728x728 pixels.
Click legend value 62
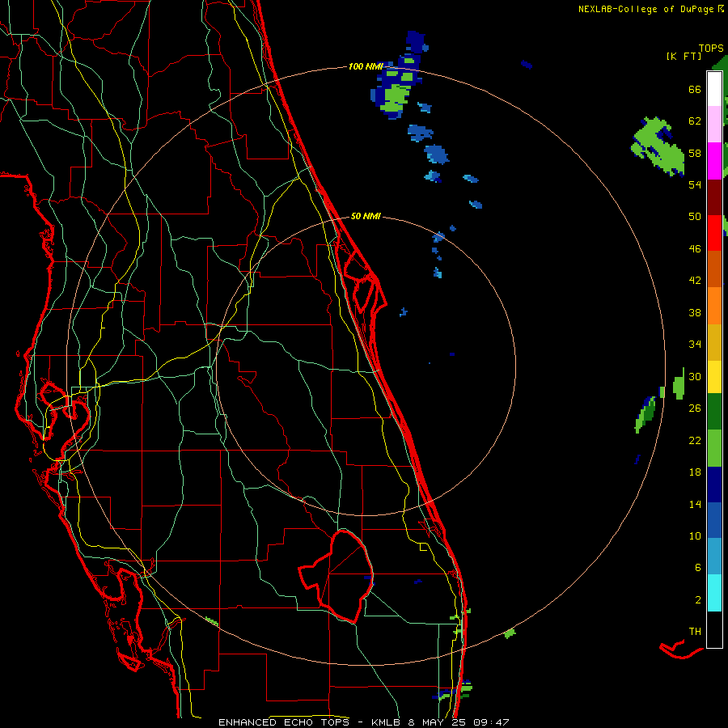695,121
